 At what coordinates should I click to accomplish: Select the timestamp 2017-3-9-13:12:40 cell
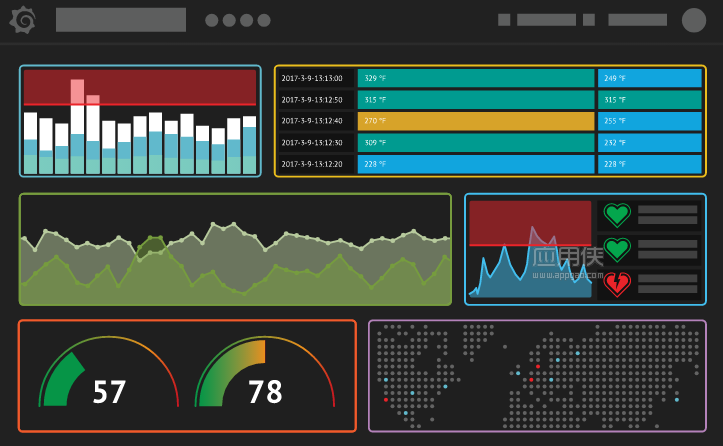316,121
